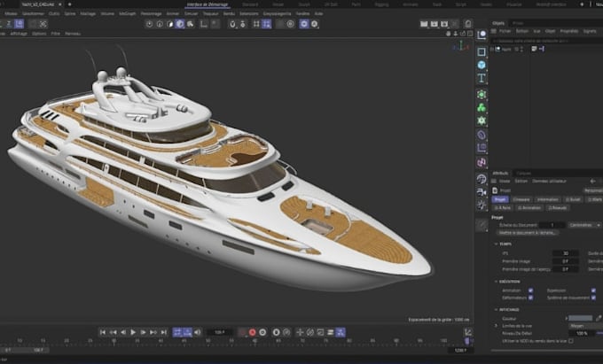Open the Centimètres unit dropdown
This screenshot has width=603, height=364.
(584, 225)
